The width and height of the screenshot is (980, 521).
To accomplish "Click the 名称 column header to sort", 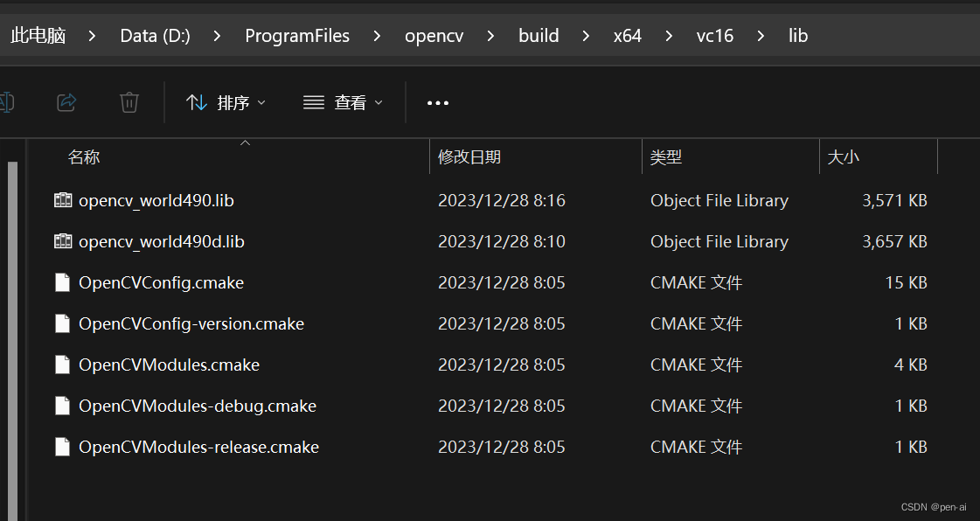I will coord(83,156).
